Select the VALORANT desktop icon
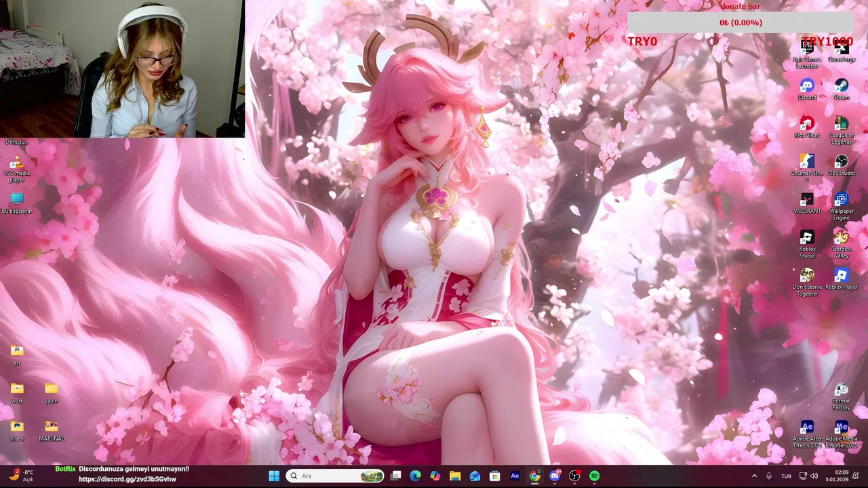The image size is (868, 488). 807,203
